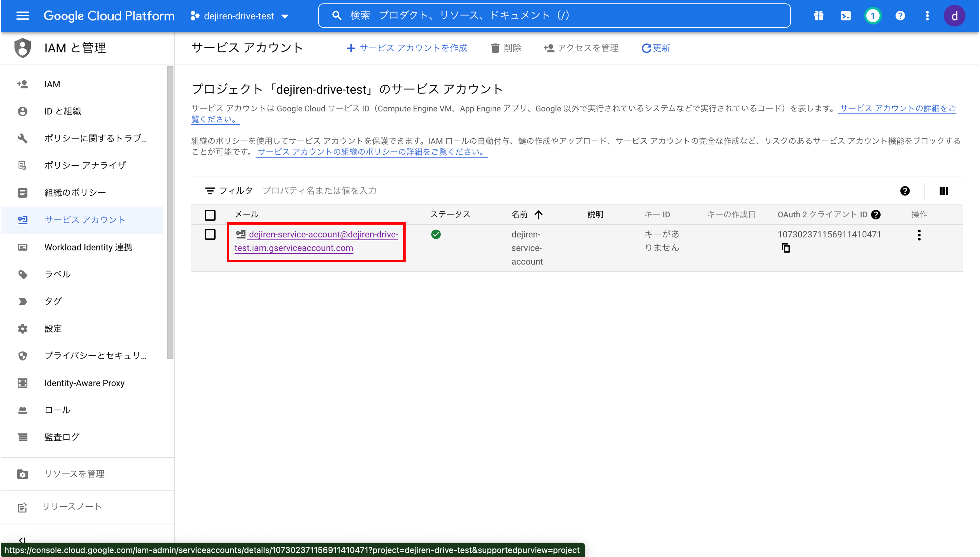The image size is (980, 557).
Task: Click OAuth 2 client ID help icon
Action: (876, 215)
